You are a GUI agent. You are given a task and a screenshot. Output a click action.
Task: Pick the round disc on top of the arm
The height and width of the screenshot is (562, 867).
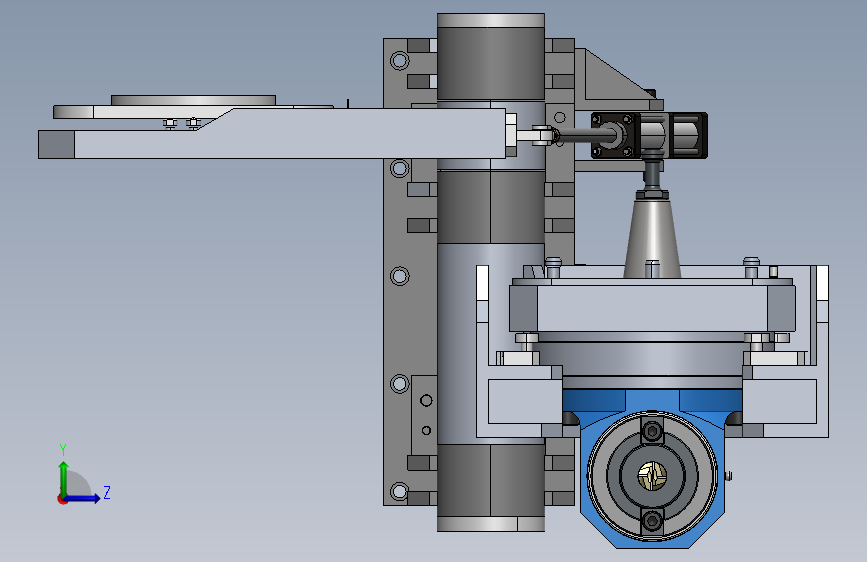tap(193, 100)
